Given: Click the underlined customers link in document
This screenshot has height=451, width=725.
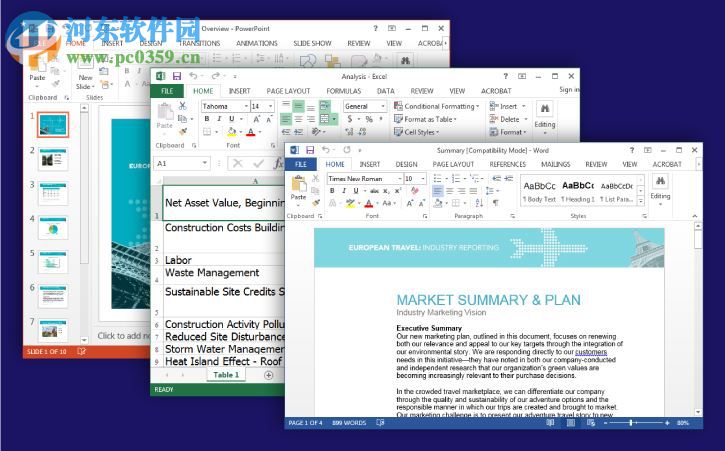Looking at the screenshot, I should tap(590, 352).
